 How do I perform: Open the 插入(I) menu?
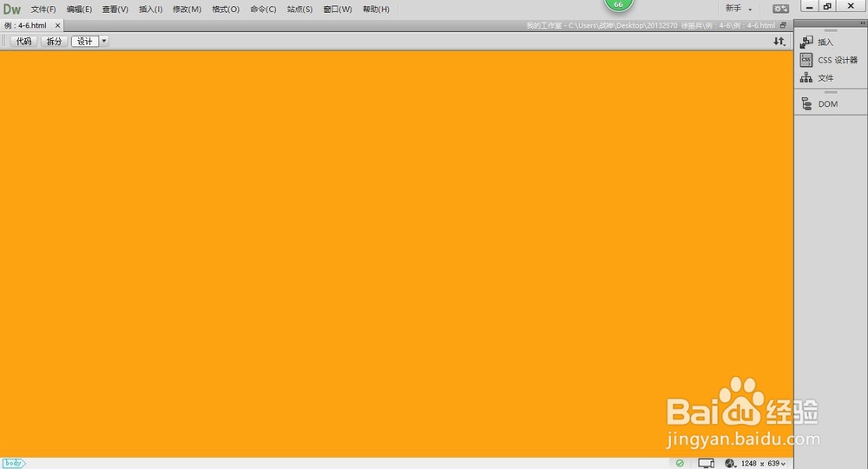coord(150,10)
